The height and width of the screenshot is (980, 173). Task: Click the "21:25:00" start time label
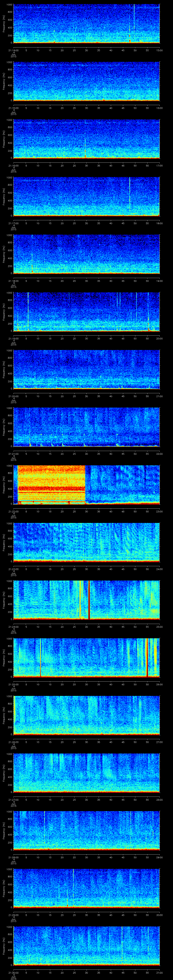tap(13, 684)
